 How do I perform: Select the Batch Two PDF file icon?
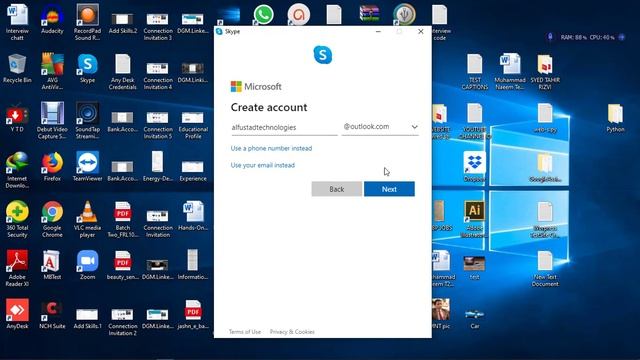122,219
